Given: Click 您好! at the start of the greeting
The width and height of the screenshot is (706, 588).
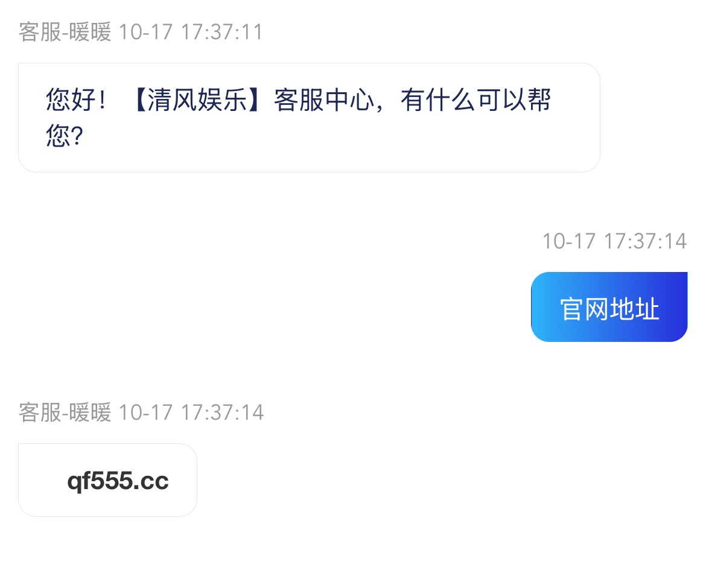Looking at the screenshot, I should pos(75,100).
